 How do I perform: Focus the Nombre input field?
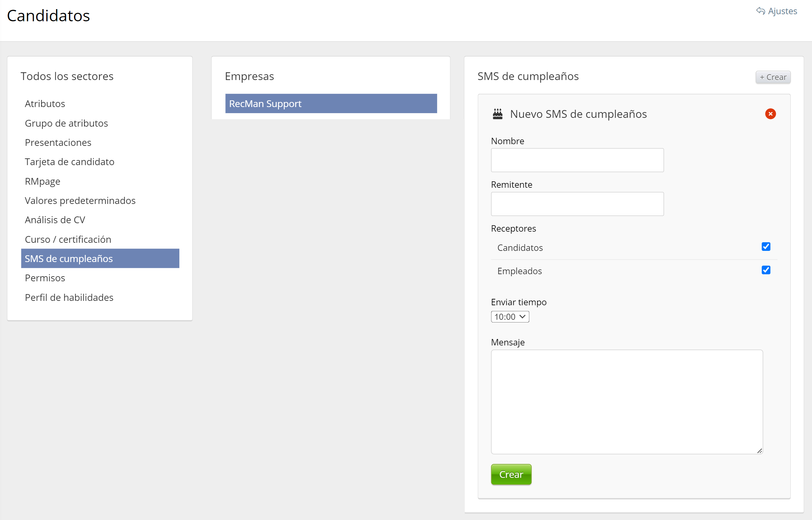click(577, 160)
